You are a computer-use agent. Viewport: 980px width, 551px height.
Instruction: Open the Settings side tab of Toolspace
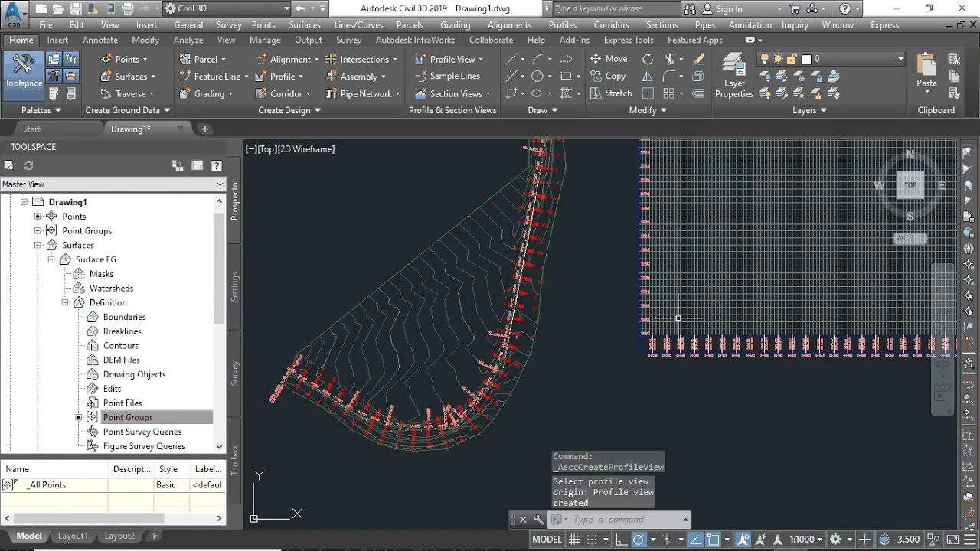pyautogui.click(x=235, y=286)
